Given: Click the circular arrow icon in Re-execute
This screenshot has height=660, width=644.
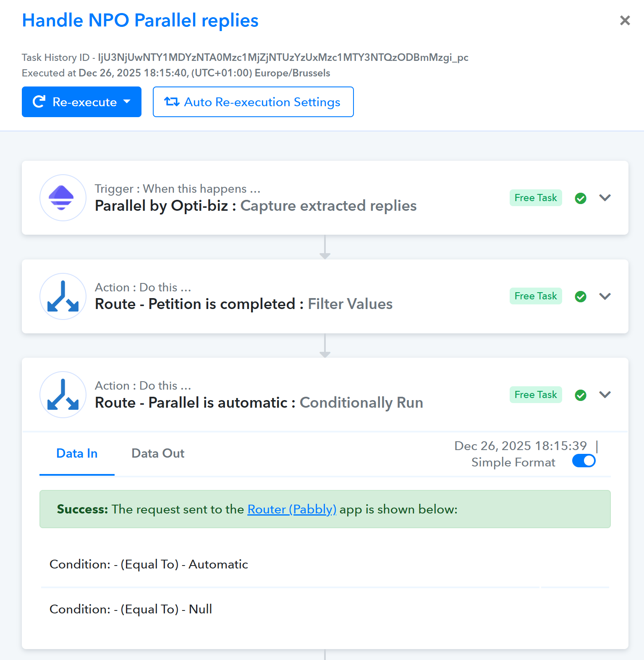Looking at the screenshot, I should 39,102.
